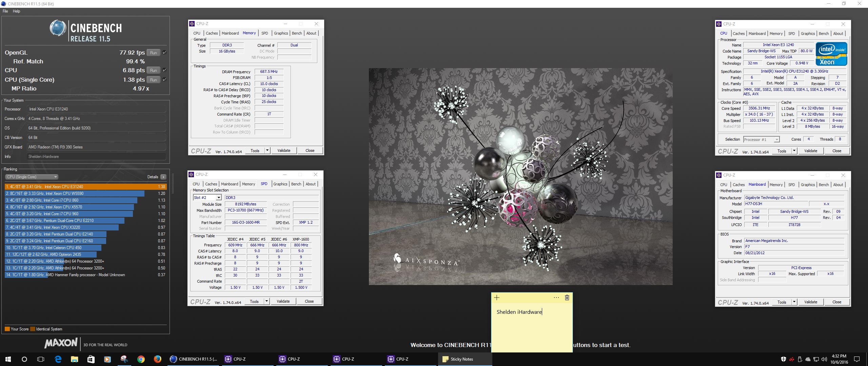Screen dimensions: 868x366
Task: Open network status tray icon
Action: click(x=816, y=359)
